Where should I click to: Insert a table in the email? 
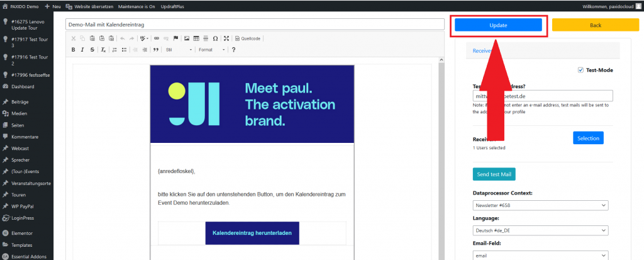196,38
